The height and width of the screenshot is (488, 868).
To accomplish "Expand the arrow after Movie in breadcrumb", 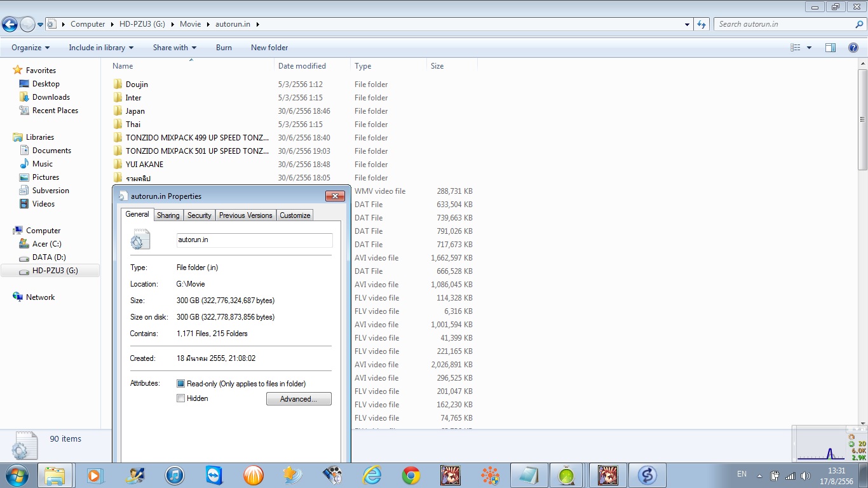I will (x=207, y=24).
